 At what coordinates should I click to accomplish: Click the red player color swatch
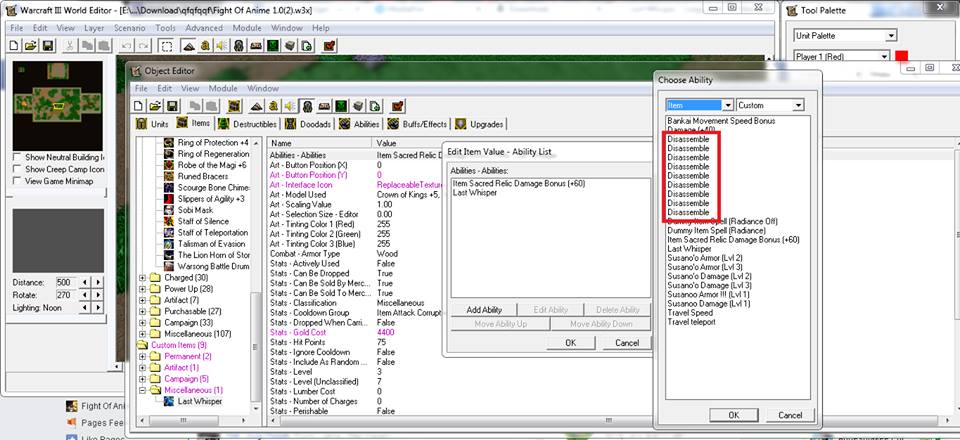[x=901, y=56]
